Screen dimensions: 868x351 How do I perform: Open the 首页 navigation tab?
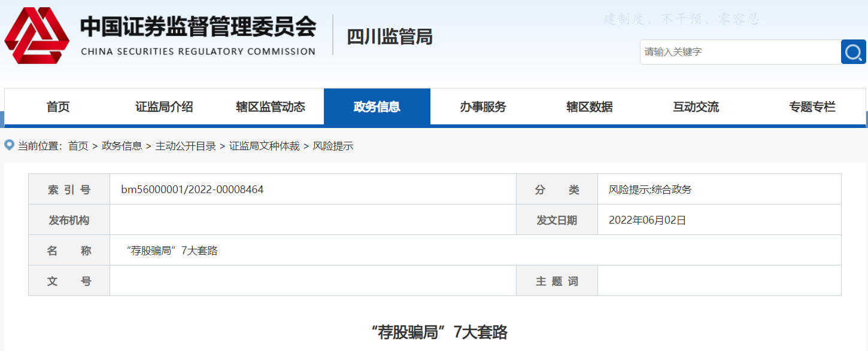click(58, 107)
